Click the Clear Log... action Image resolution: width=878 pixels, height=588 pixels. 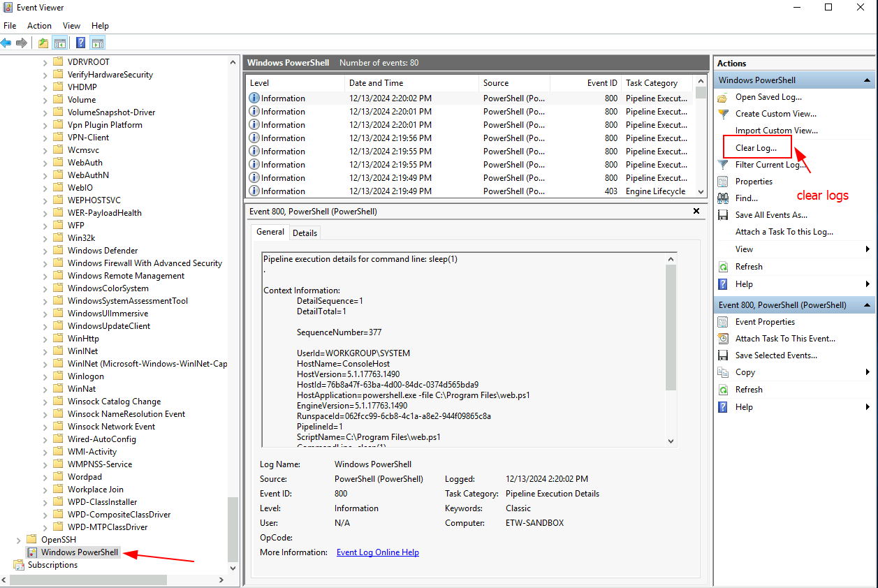(x=756, y=148)
